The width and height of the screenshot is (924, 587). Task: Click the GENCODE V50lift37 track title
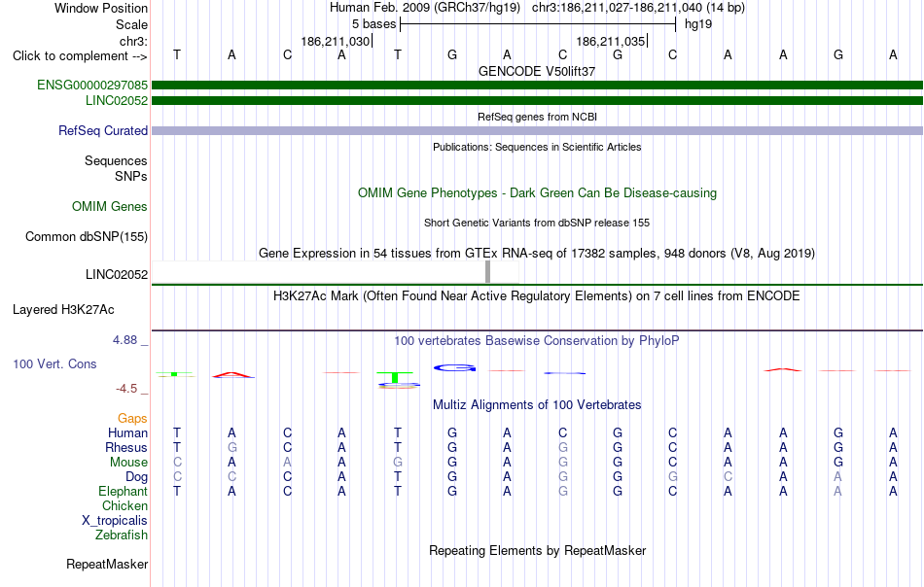pyautogui.click(x=537, y=71)
